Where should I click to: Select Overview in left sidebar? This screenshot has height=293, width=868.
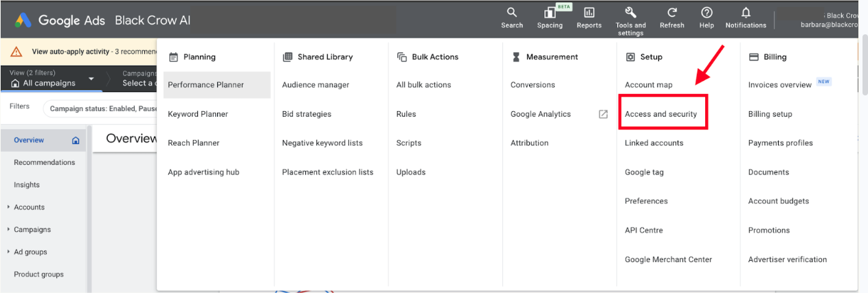coord(43,140)
